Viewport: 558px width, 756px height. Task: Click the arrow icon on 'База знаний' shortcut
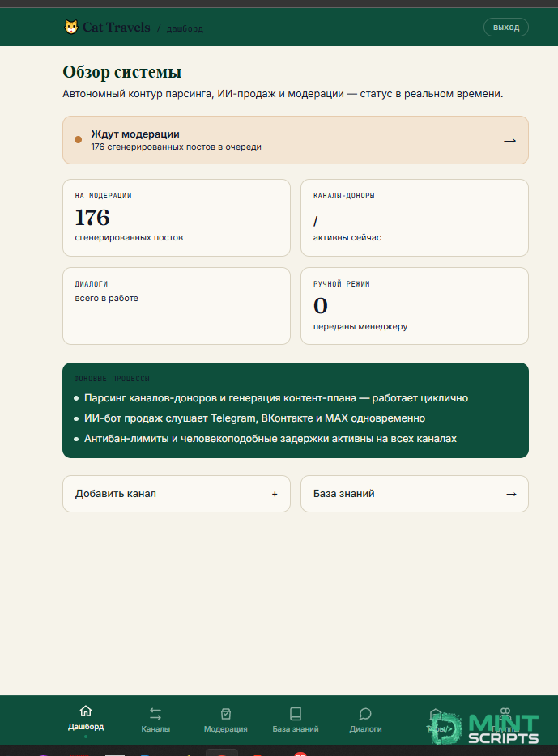(511, 494)
